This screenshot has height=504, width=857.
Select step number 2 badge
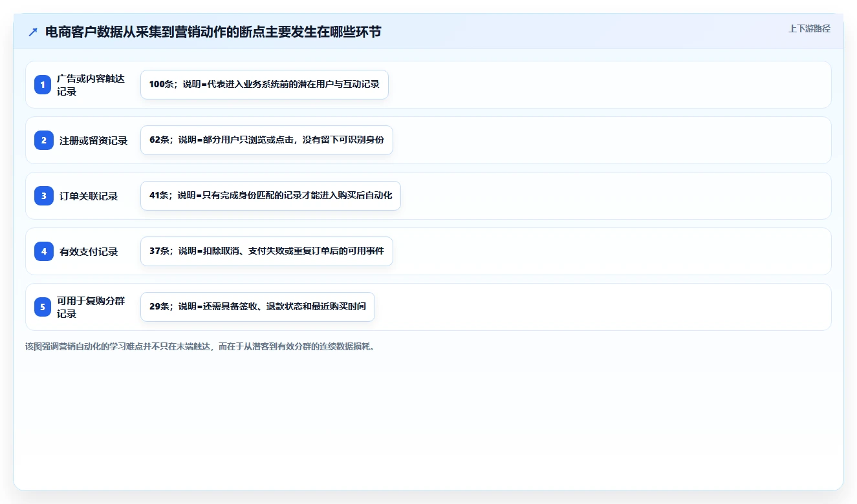pos(43,140)
